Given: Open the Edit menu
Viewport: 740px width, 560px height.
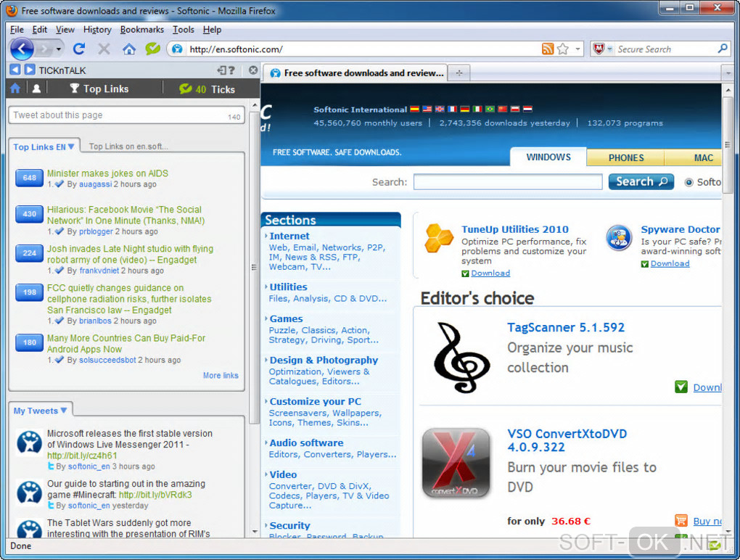Looking at the screenshot, I should tap(40, 30).
